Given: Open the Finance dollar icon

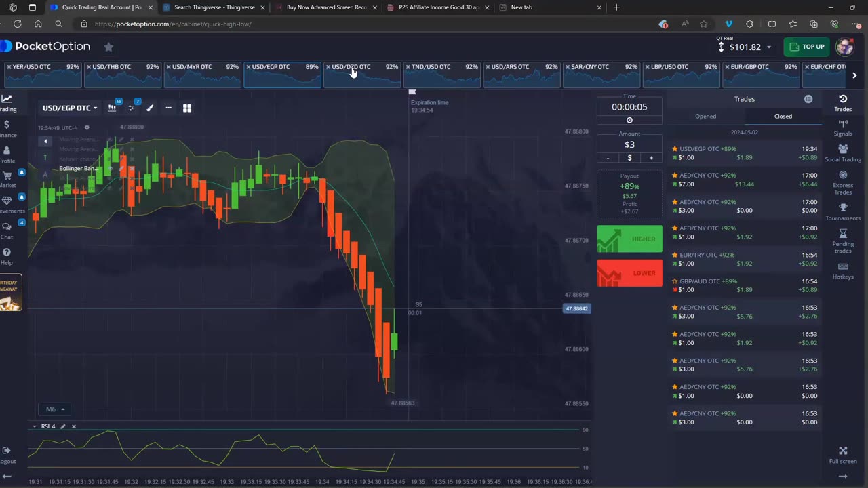Looking at the screenshot, I should click(7, 129).
